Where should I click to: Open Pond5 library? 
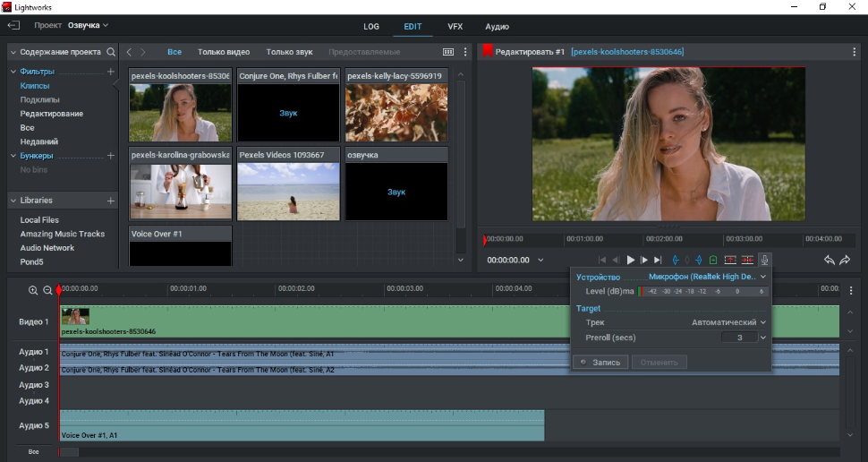pos(31,261)
